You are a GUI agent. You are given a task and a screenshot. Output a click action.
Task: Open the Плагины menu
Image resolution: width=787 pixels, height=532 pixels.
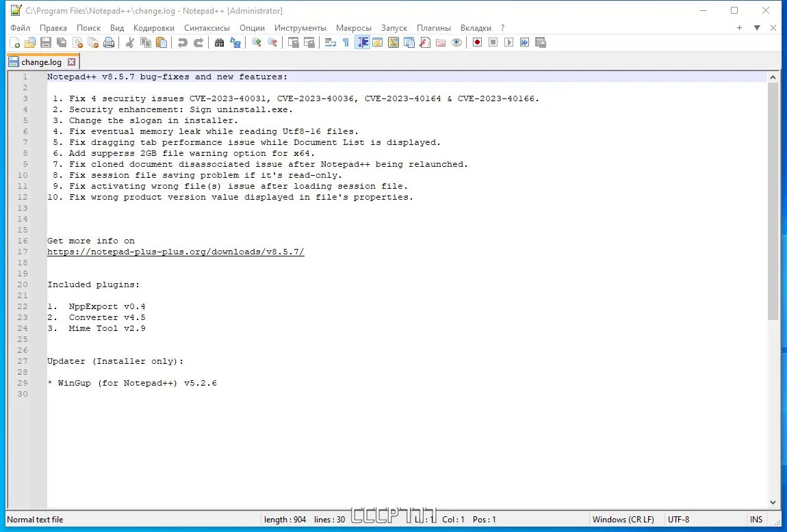434,28
